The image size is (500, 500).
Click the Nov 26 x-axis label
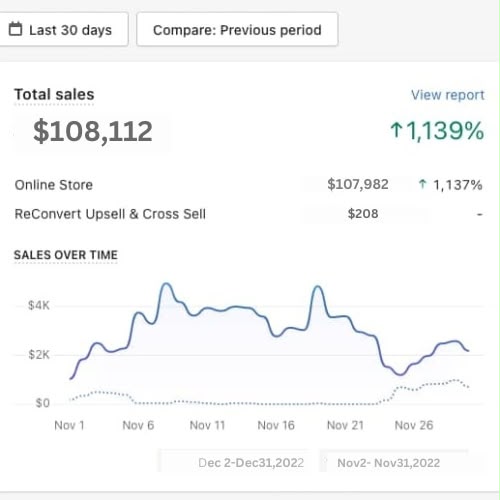(x=414, y=425)
